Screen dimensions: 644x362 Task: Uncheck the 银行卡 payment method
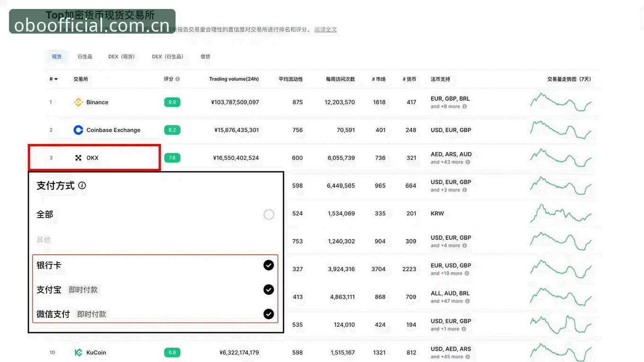pyautogui.click(x=269, y=265)
